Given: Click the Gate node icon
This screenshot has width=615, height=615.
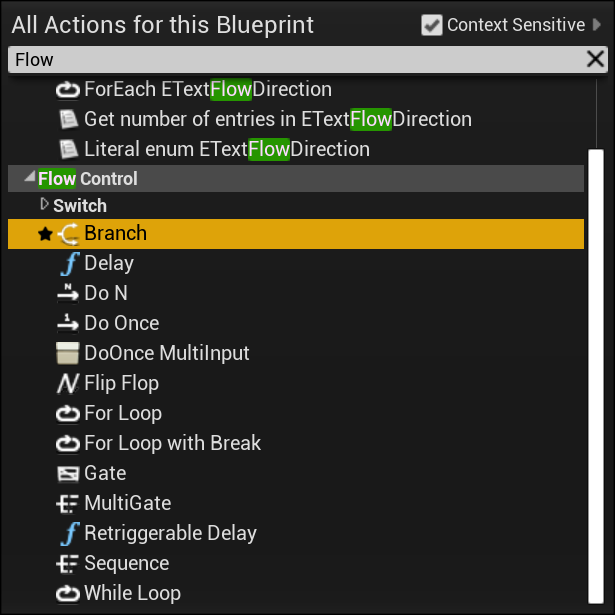Looking at the screenshot, I should click(x=68, y=473).
